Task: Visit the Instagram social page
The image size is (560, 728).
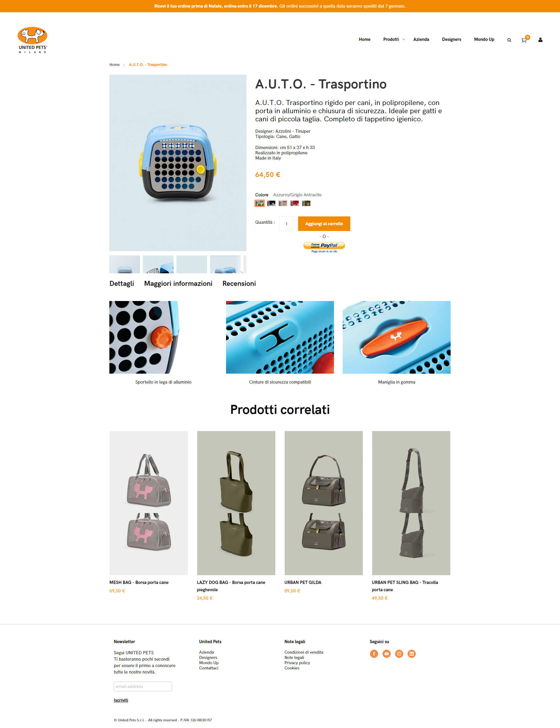Action: click(x=399, y=654)
